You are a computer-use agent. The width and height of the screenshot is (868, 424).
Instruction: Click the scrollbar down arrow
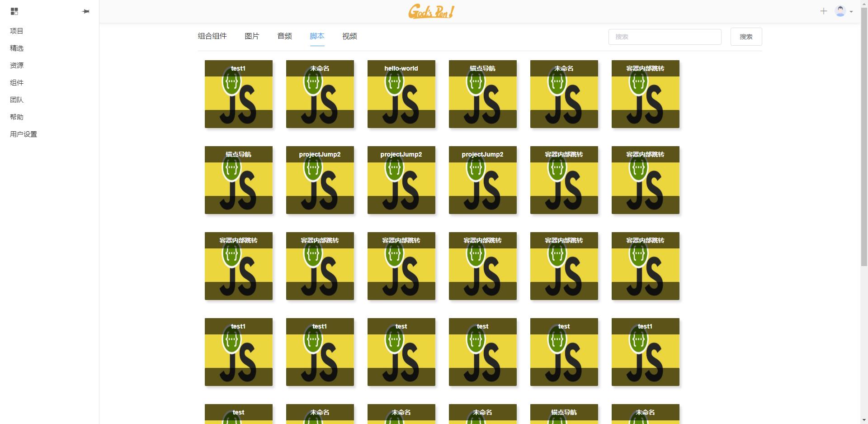pyautogui.click(x=864, y=420)
